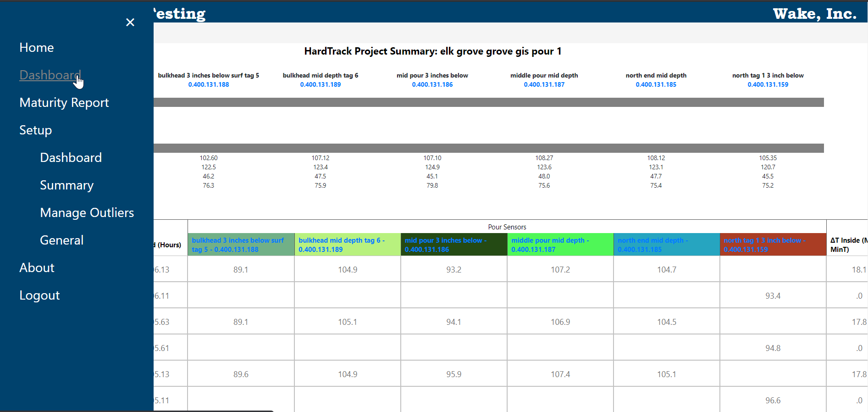Click the HardTrack Project Summary title
The image size is (868, 412).
433,51
